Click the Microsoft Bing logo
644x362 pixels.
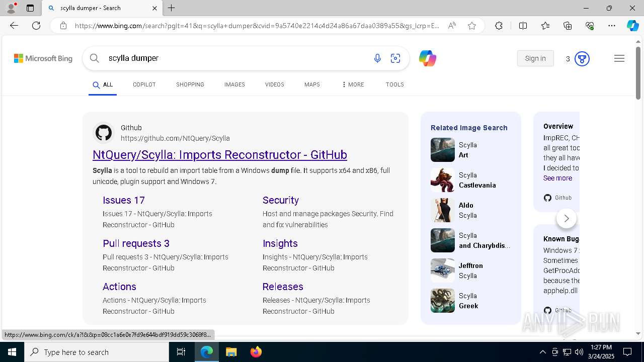pyautogui.click(x=43, y=58)
